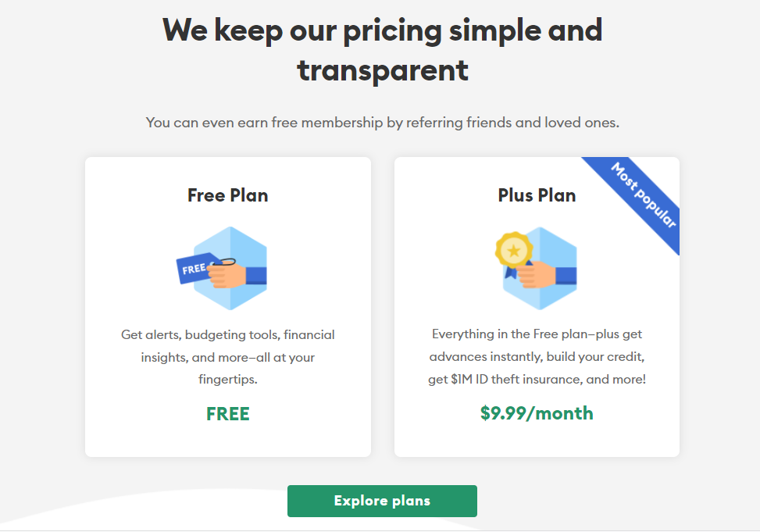Click the referring friends subheading text
This screenshot has width=760, height=532.
(x=382, y=123)
